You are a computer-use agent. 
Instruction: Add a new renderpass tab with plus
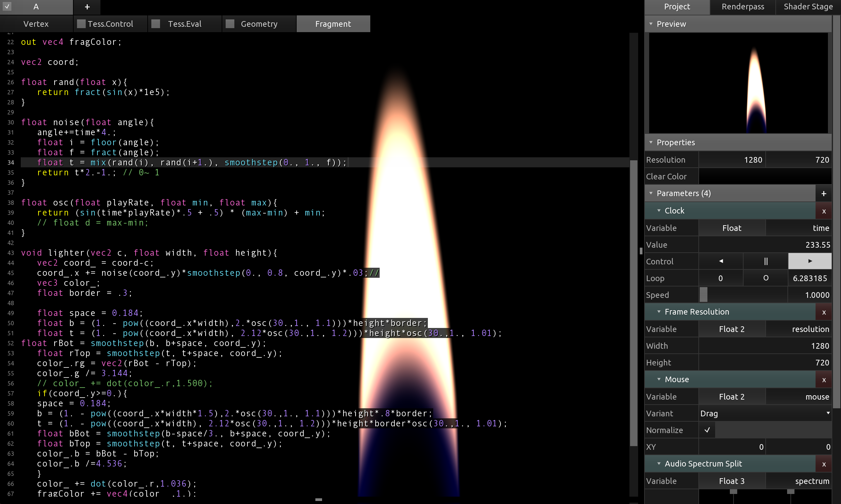point(87,7)
